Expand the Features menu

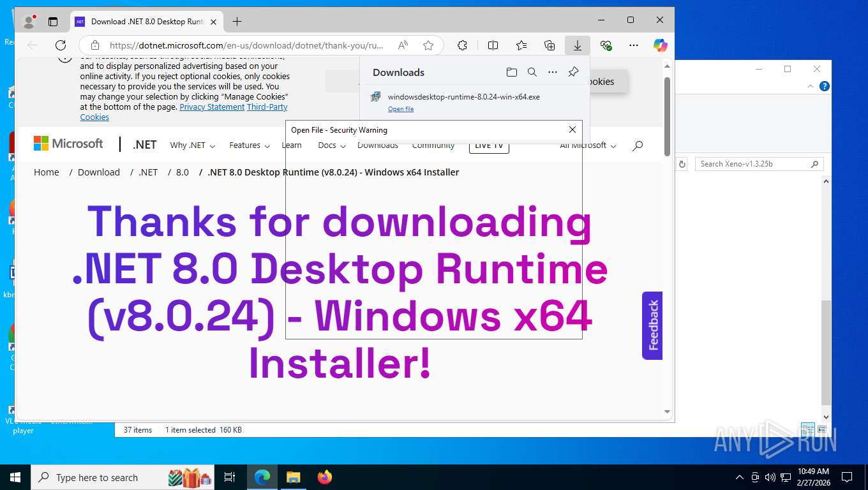249,145
